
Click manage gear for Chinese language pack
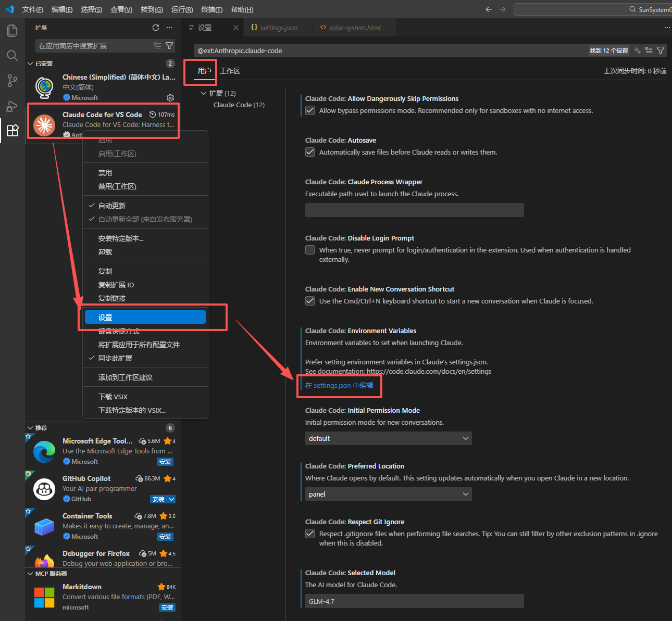pos(170,98)
